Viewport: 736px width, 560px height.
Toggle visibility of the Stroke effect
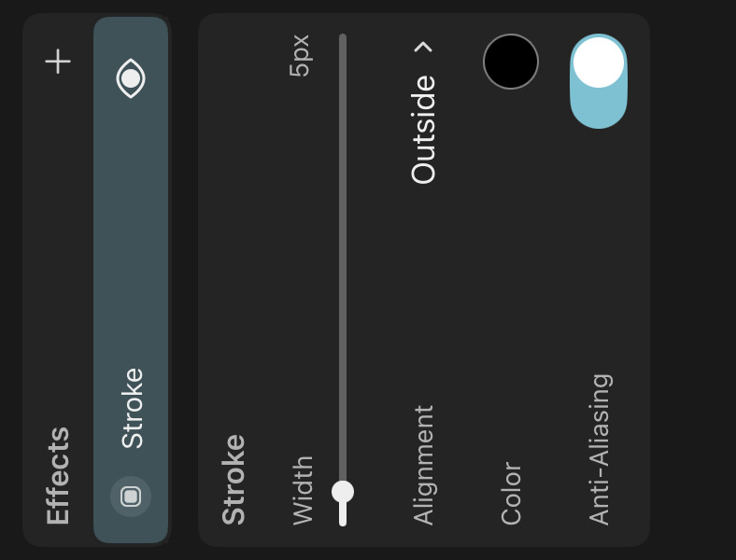point(131,78)
